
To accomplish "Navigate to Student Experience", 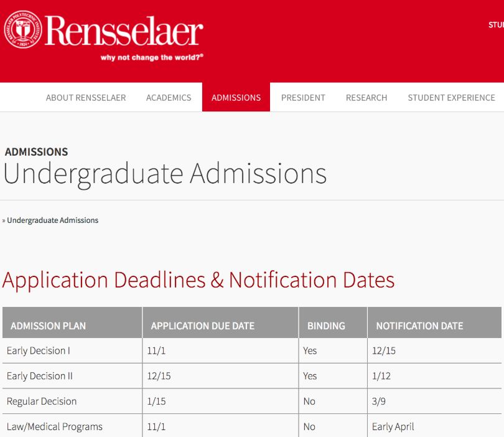I will click(451, 98).
